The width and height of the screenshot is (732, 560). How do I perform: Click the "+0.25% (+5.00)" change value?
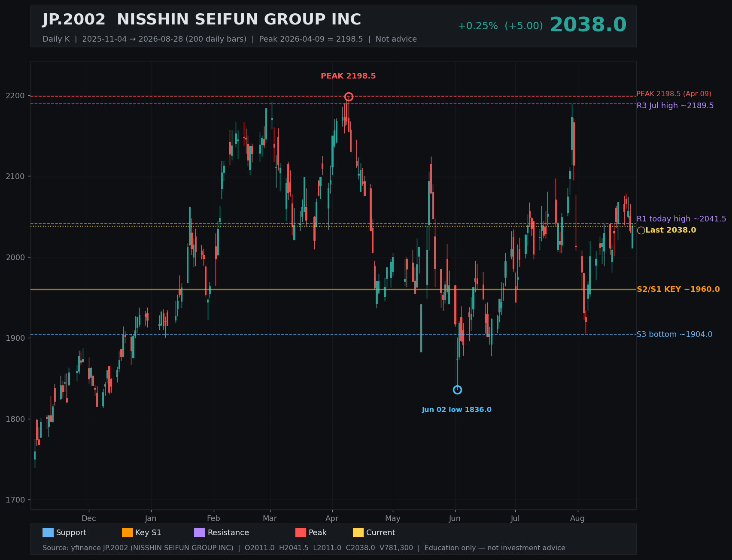[x=500, y=26]
